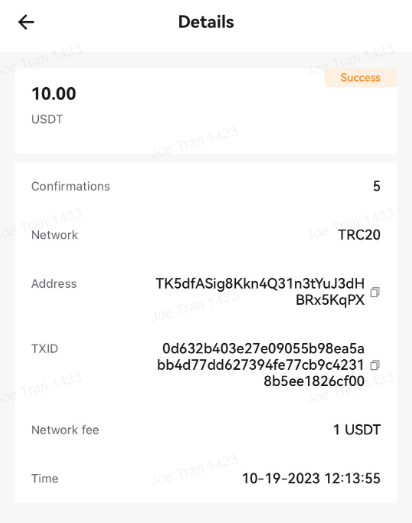Select the Address row label
The image size is (412, 523).
click(54, 284)
